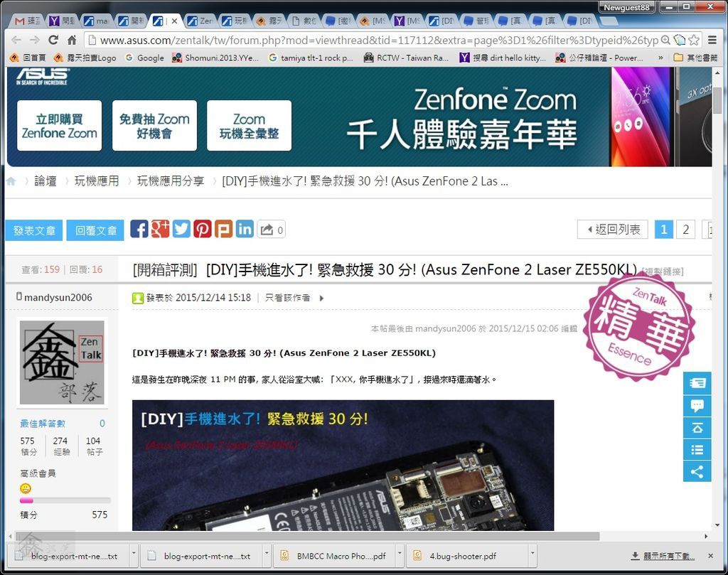
Task: Open the mandysun2006 username link in sidebar
Action: click(x=58, y=298)
